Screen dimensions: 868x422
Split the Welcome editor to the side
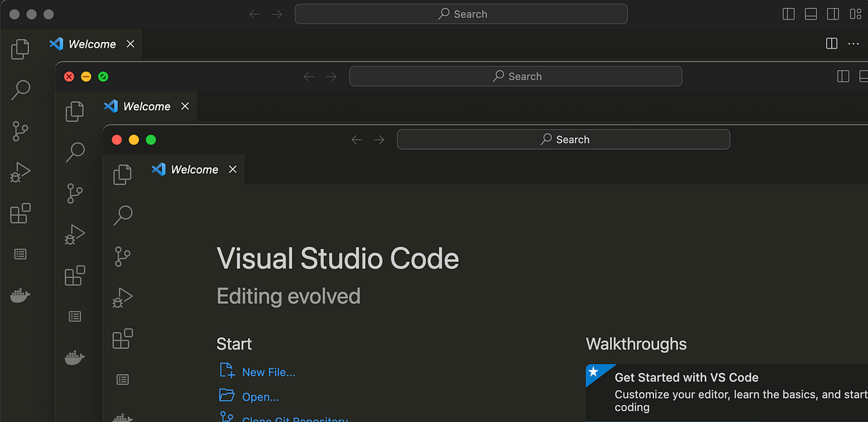pyautogui.click(x=831, y=43)
